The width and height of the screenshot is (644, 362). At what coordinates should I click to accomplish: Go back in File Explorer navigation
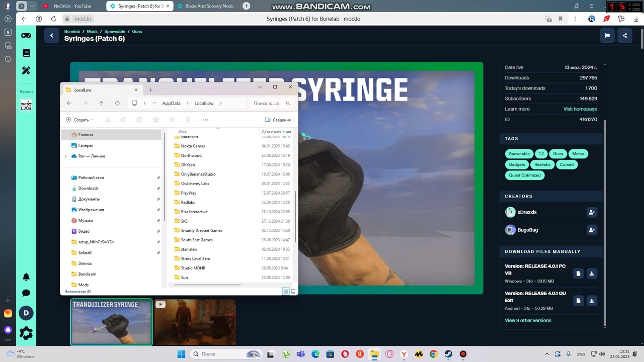pyautogui.click(x=69, y=103)
